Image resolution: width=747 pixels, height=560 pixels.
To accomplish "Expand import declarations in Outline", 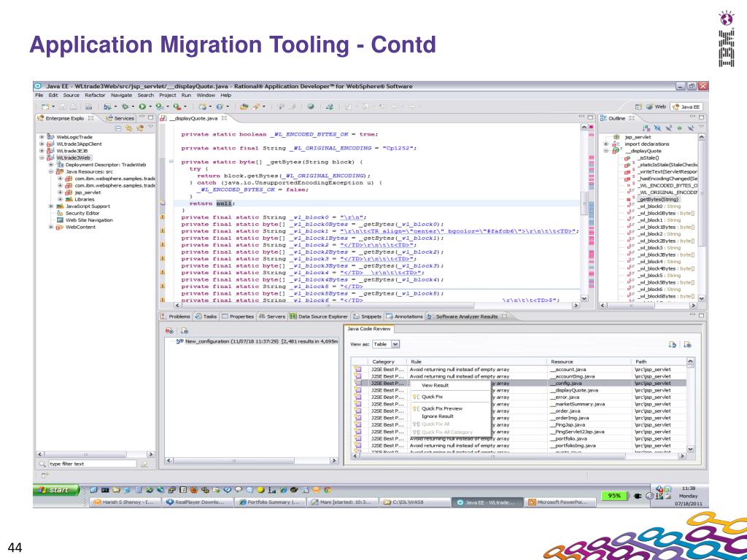I will click(606, 144).
